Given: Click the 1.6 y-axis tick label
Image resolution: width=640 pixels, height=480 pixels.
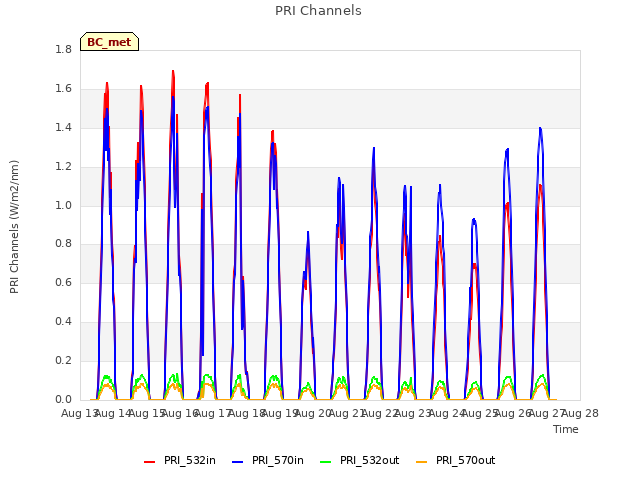Looking at the screenshot, I should pyautogui.click(x=63, y=89).
